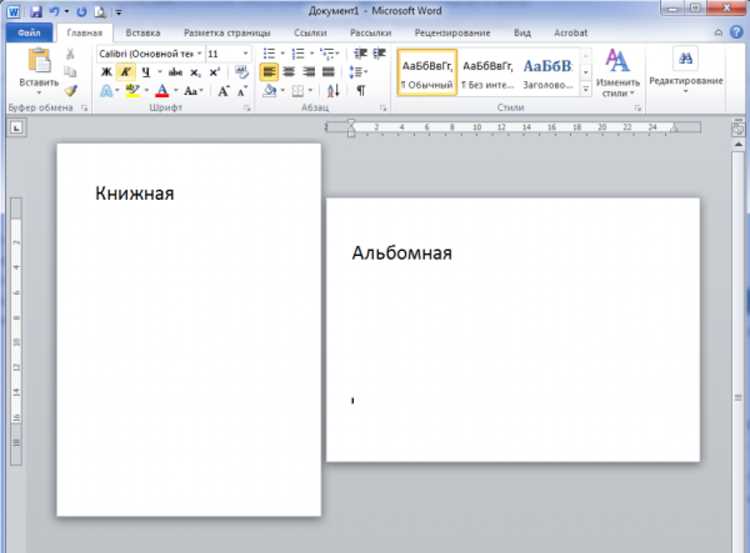The height and width of the screenshot is (553, 750).
Task: Justify the paragraph text
Action: pyautogui.click(x=328, y=72)
